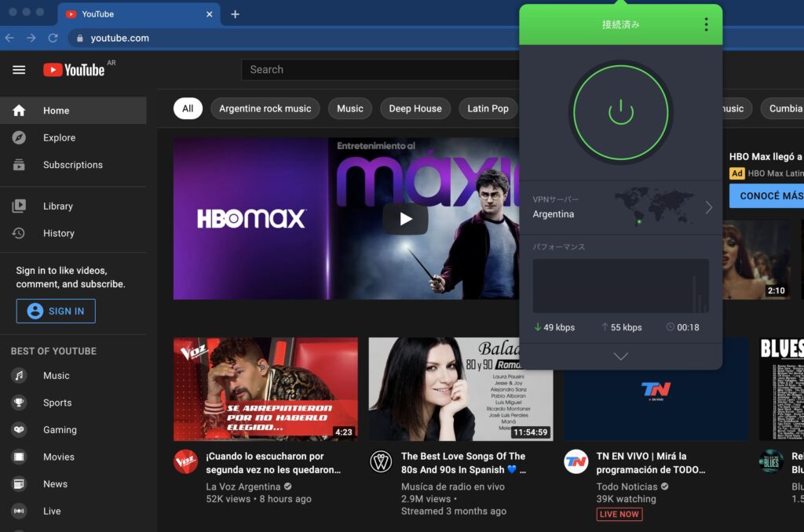The height and width of the screenshot is (532, 804).
Task: Select the Music filter chip
Action: pyautogui.click(x=349, y=108)
